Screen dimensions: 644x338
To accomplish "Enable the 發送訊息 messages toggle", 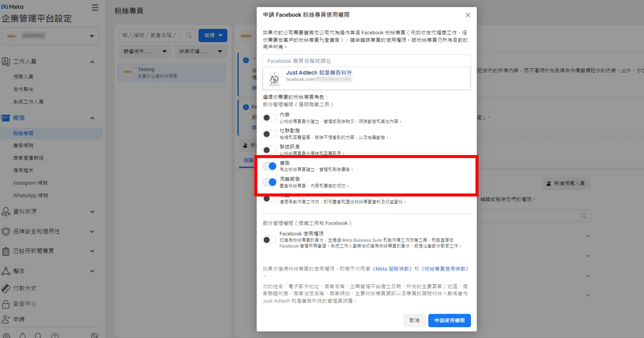I will click(269, 150).
